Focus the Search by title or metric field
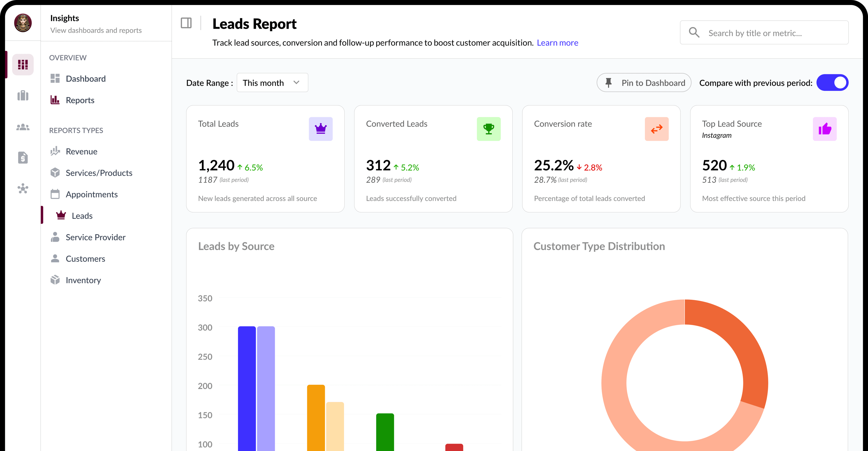Viewport: 868px width, 451px height. click(x=764, y=32)
